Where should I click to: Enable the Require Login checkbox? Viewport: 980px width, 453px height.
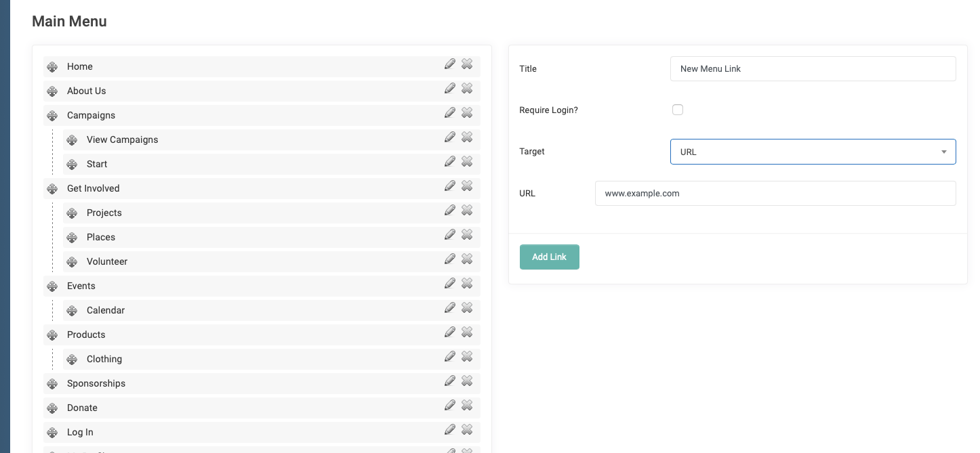(x=678, y=109)
